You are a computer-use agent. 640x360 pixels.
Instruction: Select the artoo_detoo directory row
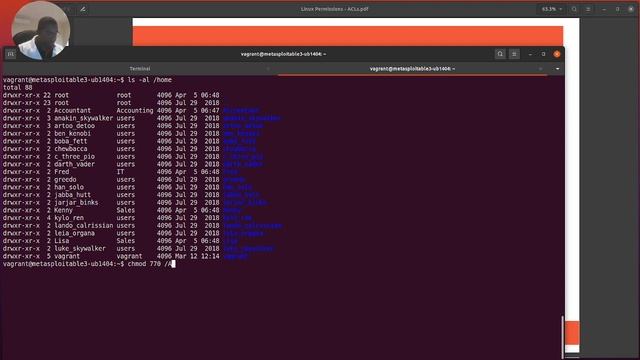pos(133,126)
